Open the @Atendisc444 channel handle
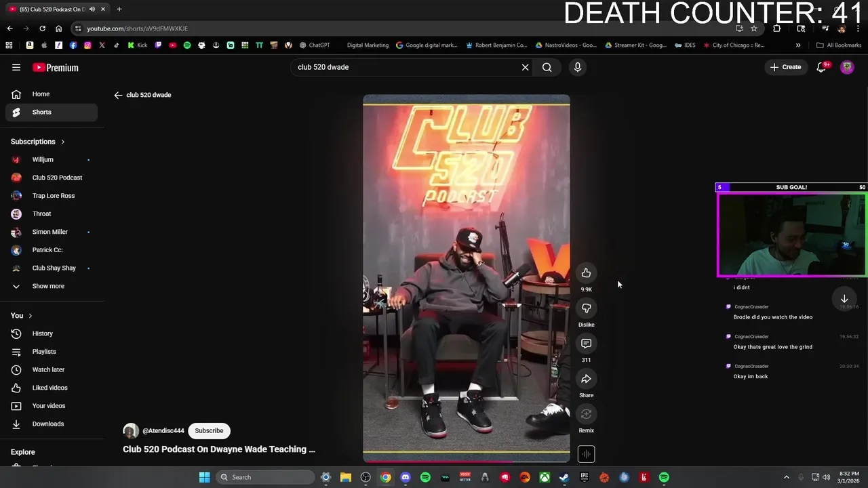This screenshot has width=868, height=488. pyautogui.click(x=163, y=431)
